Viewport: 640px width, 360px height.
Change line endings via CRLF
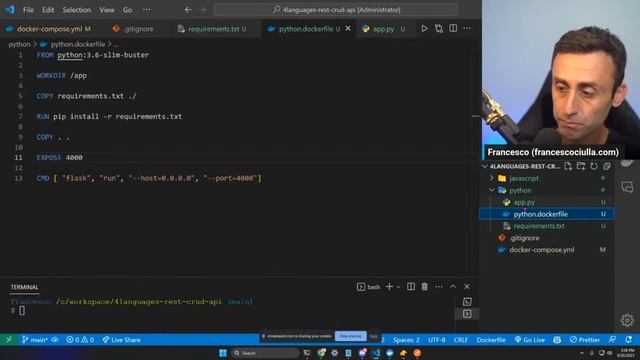click(461, 340)
